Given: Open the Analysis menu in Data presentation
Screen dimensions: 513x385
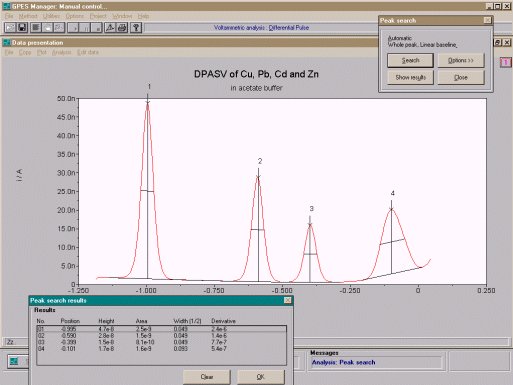Looking at the screenshot, I should [x=62, y=52].
